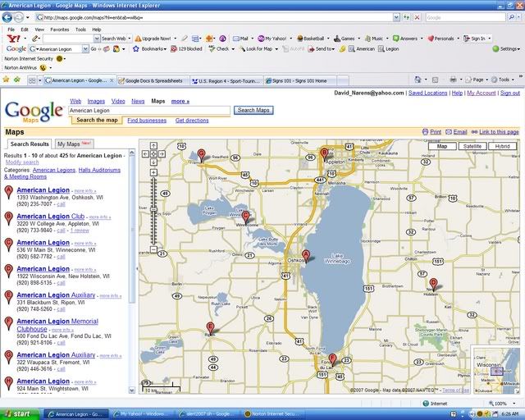Switch map to Satellite view
The height and width of the screenshot is (420, 525).
472,146
